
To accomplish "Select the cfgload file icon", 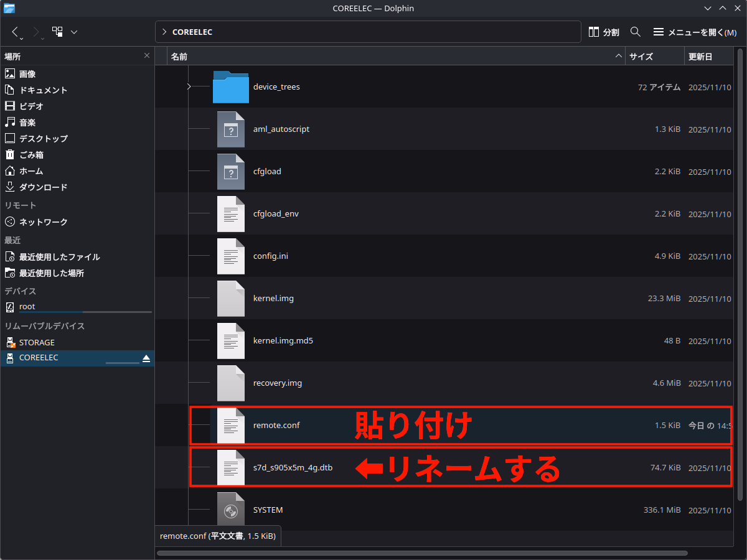I will coord(230,171).
